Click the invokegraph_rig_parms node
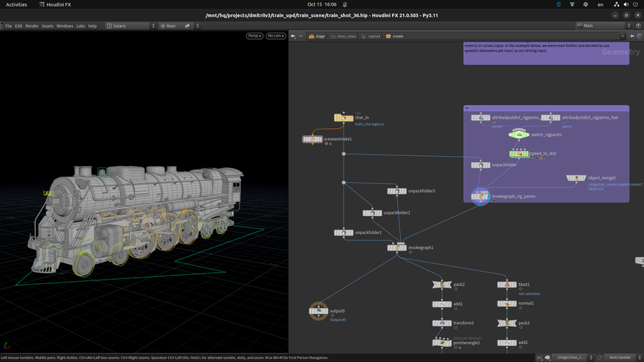Image resolution: width=644 pixels, height=362 pixels. (480, 196)
